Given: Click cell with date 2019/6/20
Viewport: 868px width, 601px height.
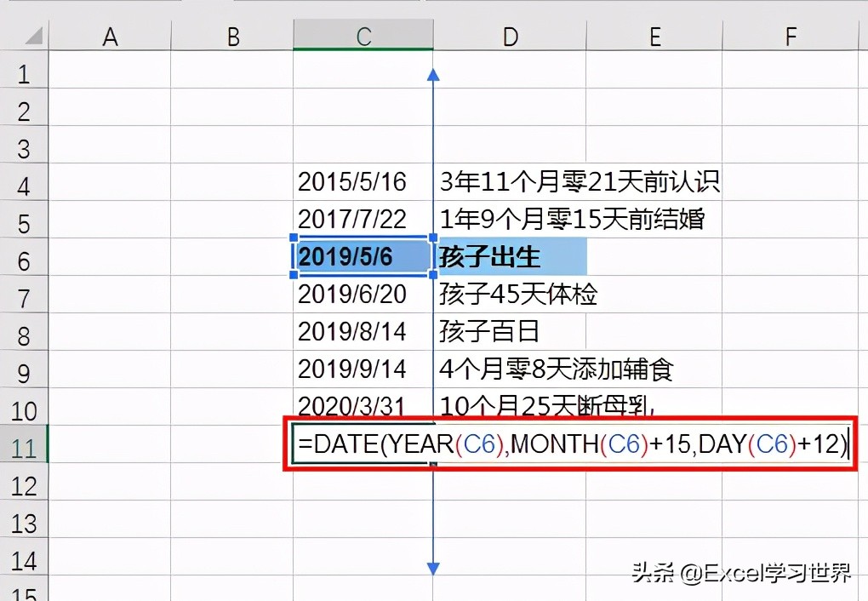Looking at the screenshot, I should point(363,295).
